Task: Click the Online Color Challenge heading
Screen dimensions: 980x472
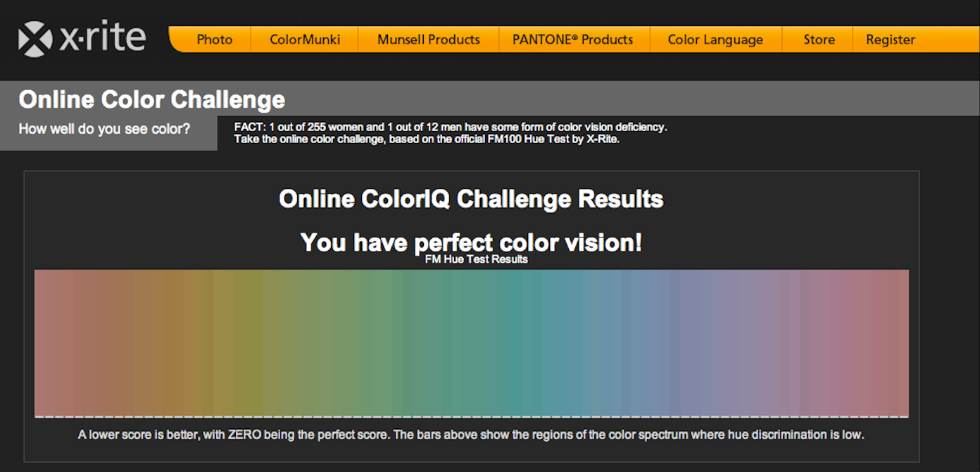Action: coord(152,99)
